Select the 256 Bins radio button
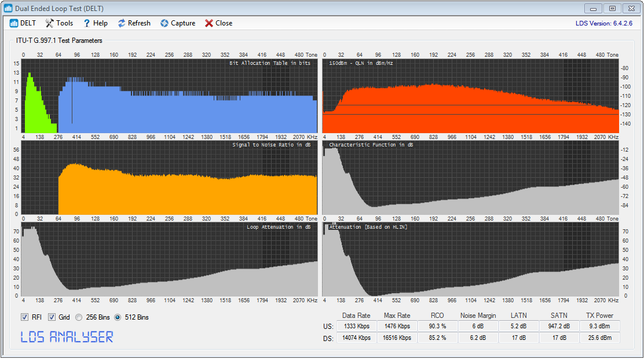The width and height of the screenshot is (644, 359). pos(79,317)
